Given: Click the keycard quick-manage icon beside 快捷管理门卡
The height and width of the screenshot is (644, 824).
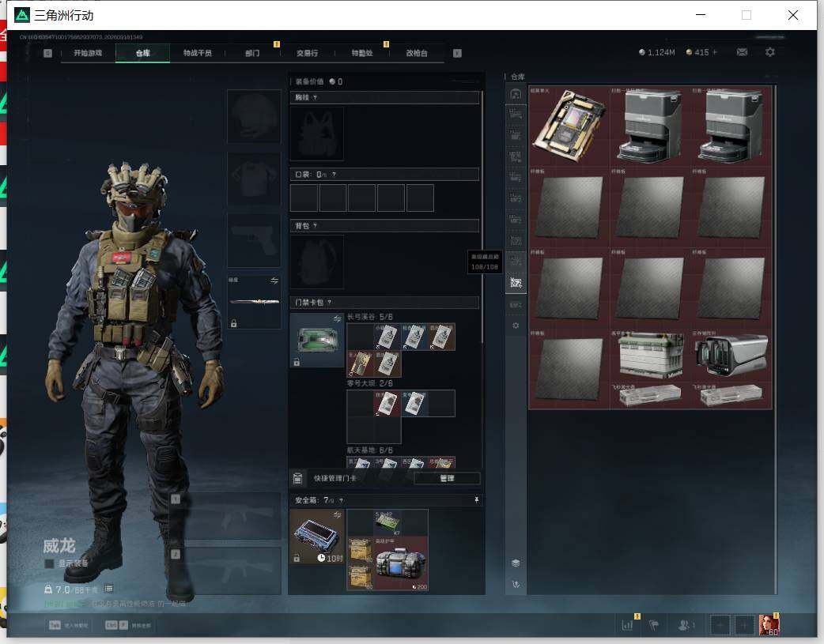Looking at the screenshot, I should click(x=297, y=478).
